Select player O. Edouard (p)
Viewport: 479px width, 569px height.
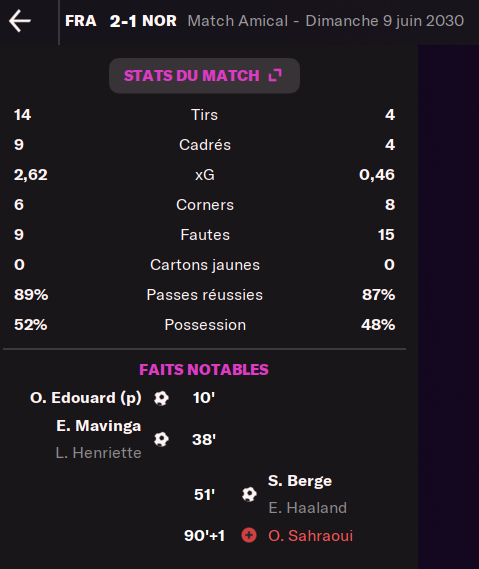pyautogui.click(x=86, y=398)
